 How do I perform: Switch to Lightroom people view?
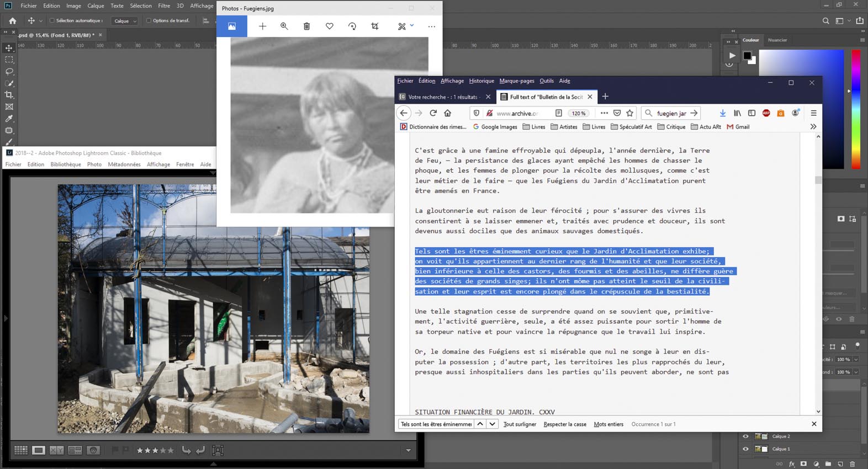point(93,450)
